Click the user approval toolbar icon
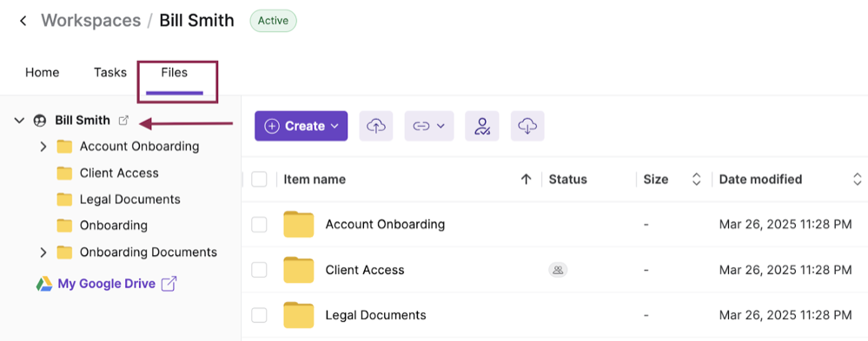868x341 pixels. click(482, 126)
